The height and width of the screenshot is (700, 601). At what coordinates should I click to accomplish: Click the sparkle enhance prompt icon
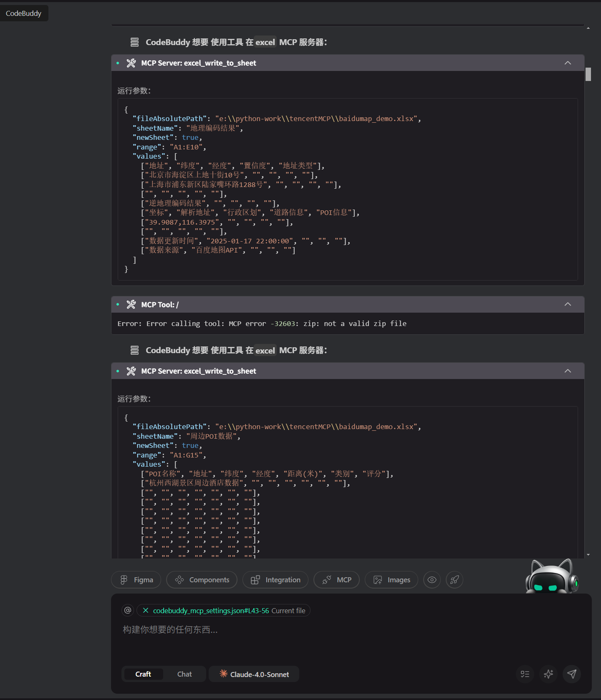pyautogui.click(x=548, y=674)
